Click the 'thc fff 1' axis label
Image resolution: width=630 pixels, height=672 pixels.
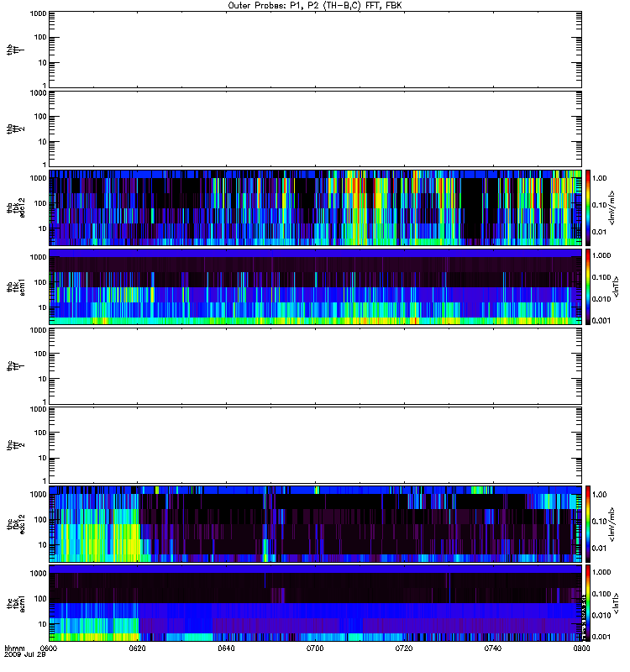pos(15,366)
